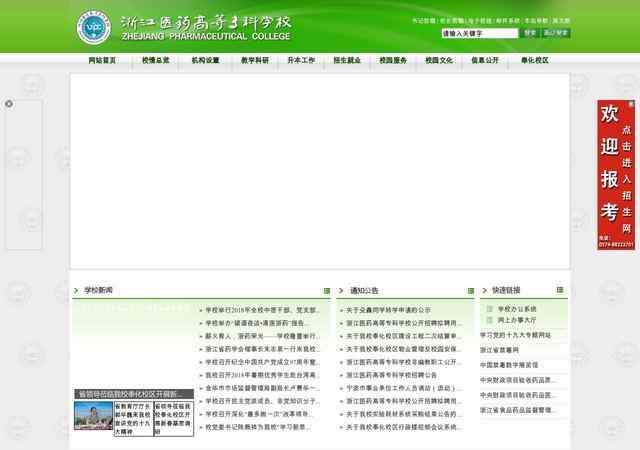The image size is (640, 450).
Task: Close the red 欢迎报考 side banner
Action: pyautogui.click(x=631, y=104)
